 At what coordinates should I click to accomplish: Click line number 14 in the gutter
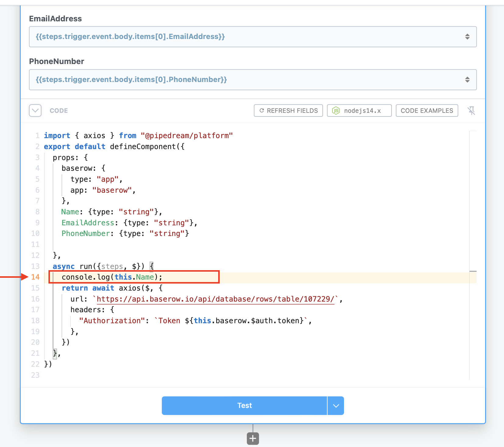tap(35, 277)
